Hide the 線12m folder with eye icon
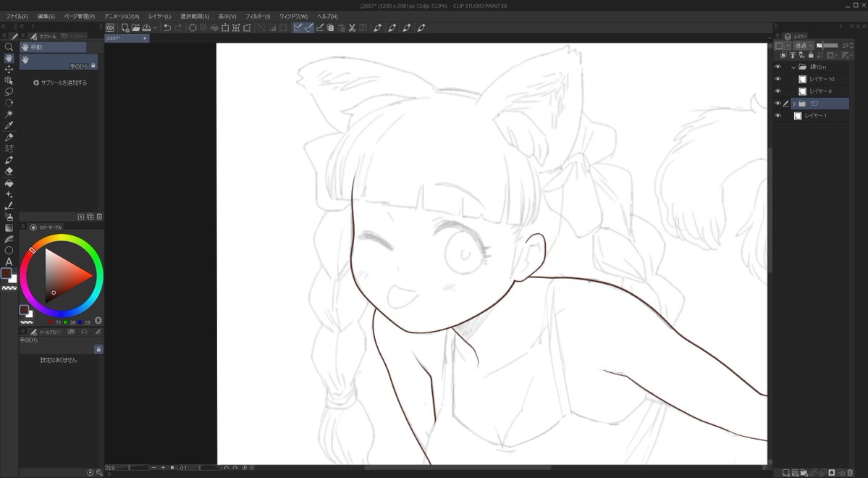 [778, 67]
